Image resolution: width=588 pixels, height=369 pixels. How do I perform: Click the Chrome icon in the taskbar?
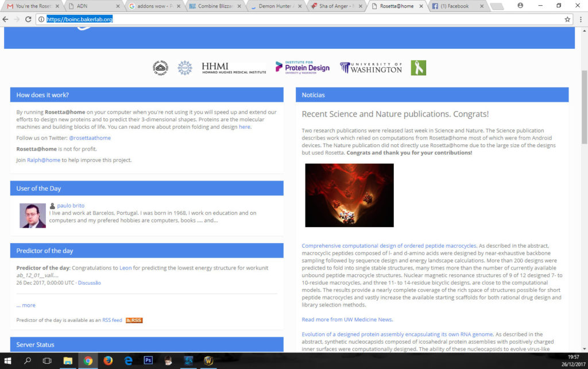click(88, 361)
